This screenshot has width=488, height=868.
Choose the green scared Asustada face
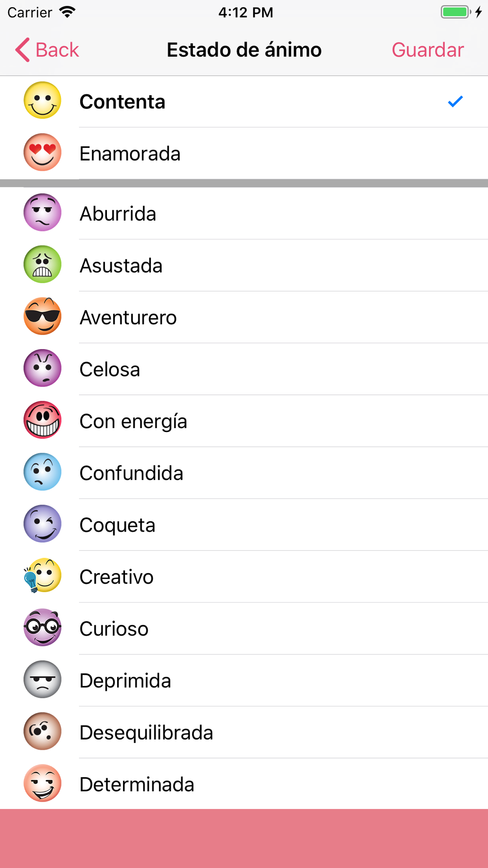pos(42,265)
